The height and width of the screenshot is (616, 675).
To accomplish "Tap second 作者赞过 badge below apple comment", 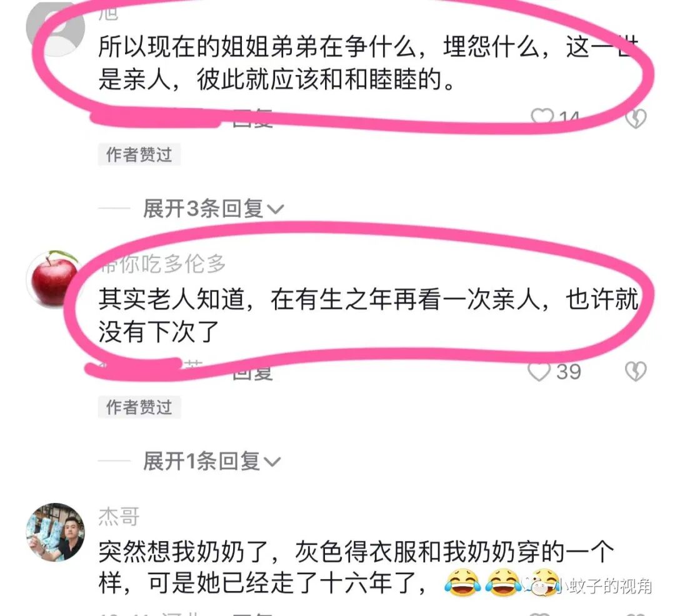I will pyautogui.click(x=139, y=407).
